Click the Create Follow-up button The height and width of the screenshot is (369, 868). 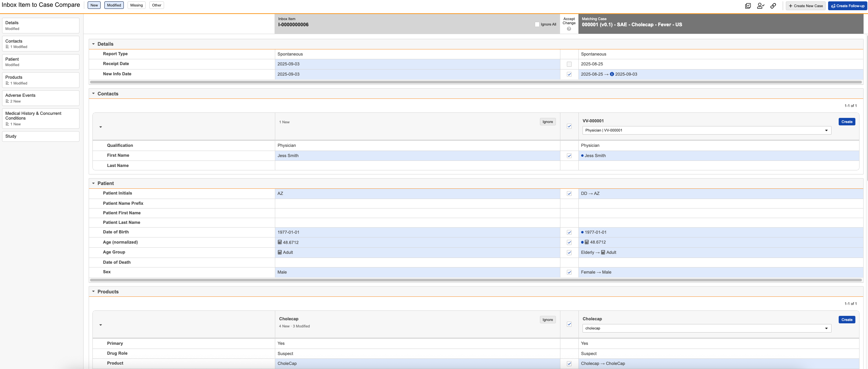[848, 6]
